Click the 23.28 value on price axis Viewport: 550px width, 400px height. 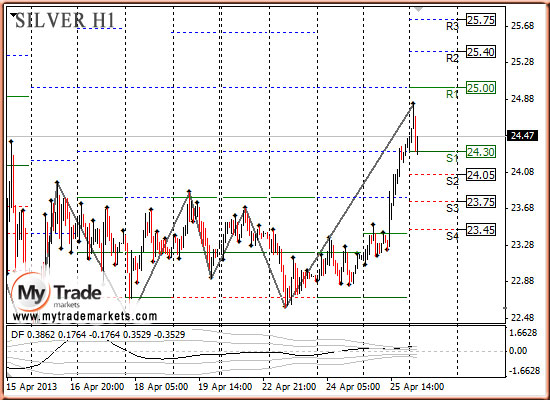pos(523,245)
